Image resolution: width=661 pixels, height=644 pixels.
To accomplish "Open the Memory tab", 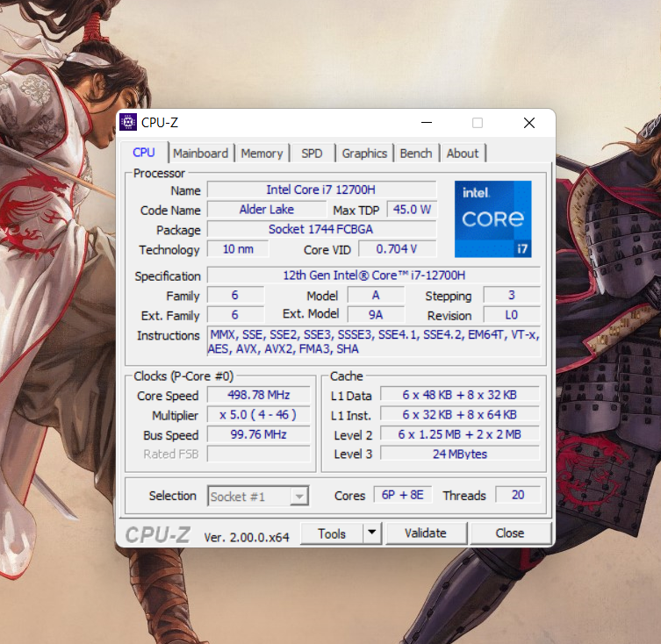I will pos(262,154).
